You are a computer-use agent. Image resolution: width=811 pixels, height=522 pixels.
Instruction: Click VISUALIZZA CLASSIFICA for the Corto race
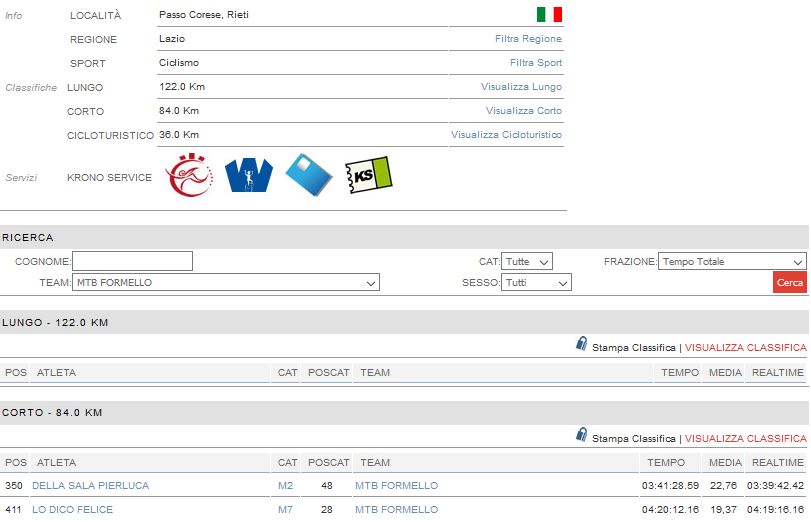(745, 439)
